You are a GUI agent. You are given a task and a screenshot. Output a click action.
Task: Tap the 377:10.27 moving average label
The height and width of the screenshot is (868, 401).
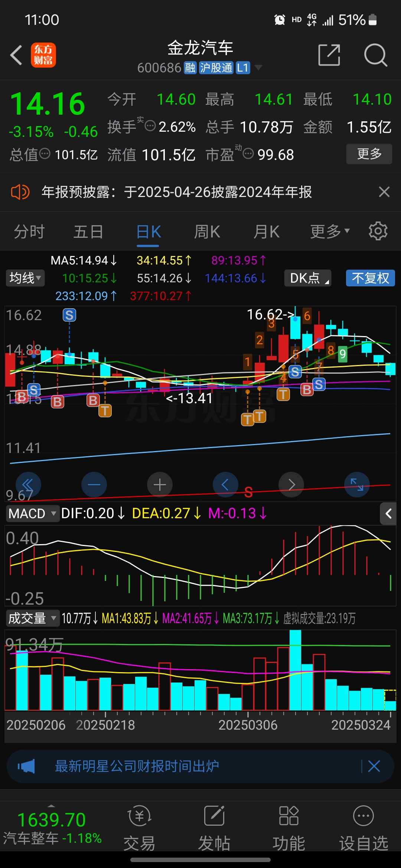tap(160, 296)
